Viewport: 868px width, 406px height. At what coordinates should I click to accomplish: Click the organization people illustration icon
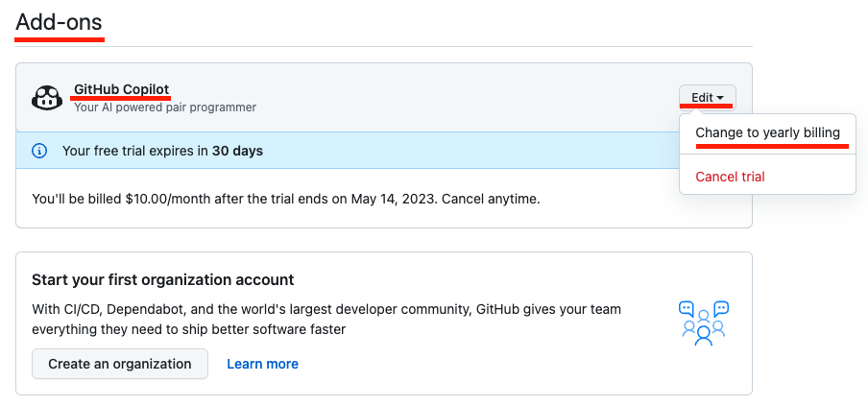click(704, 323)
